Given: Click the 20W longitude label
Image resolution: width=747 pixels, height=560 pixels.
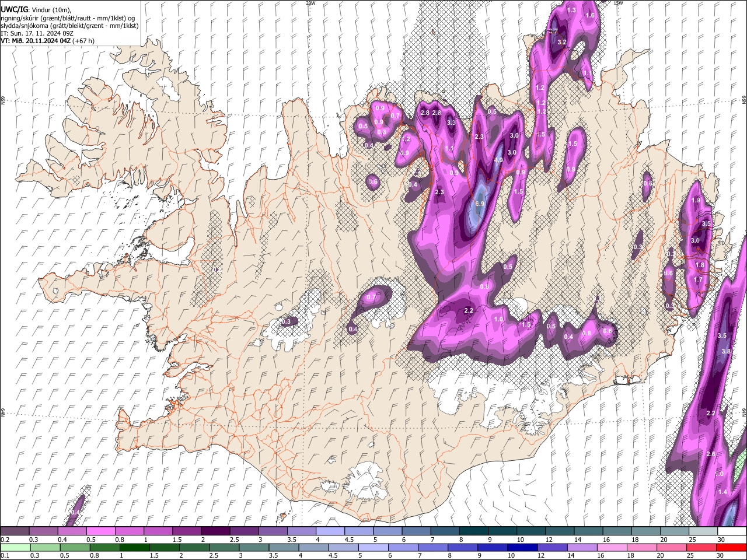Looking at the screenshot, I should point(310,3).
